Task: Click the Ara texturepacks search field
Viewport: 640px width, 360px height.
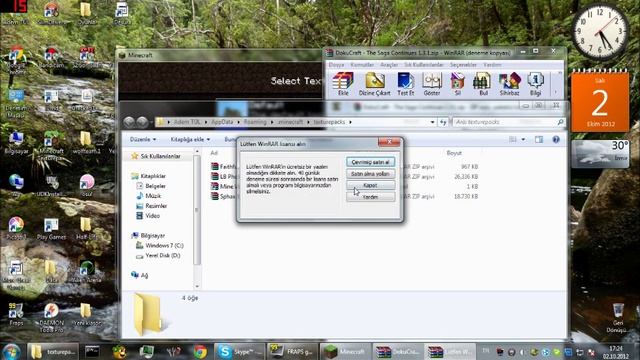Action: (509, 122)
